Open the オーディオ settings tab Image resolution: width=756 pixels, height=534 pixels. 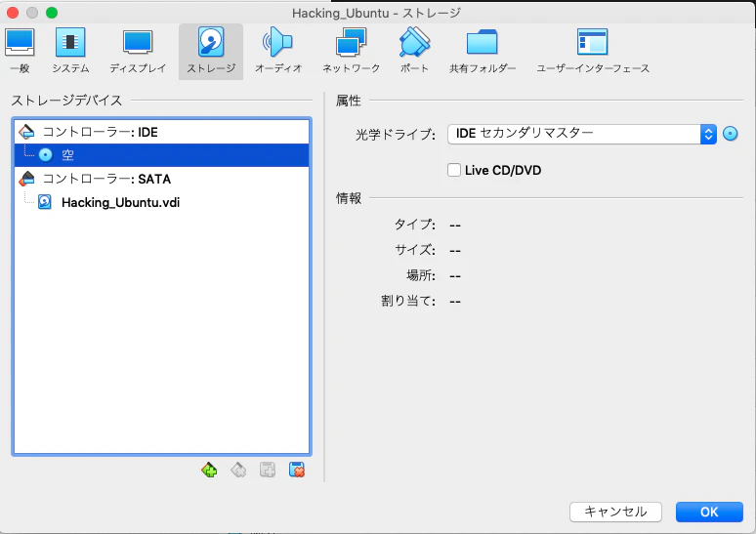[x=278, y=51]
